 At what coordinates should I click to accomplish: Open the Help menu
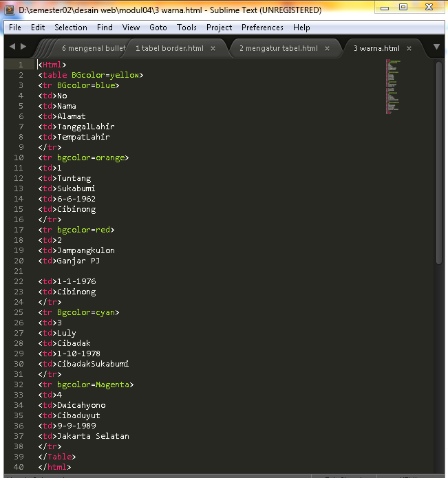pyautogui.click(x=301, y=28)
